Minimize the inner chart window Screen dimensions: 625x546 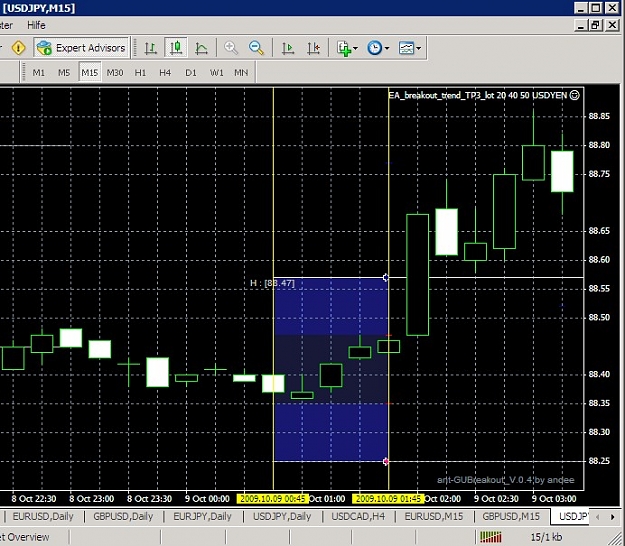click(580, 26)
